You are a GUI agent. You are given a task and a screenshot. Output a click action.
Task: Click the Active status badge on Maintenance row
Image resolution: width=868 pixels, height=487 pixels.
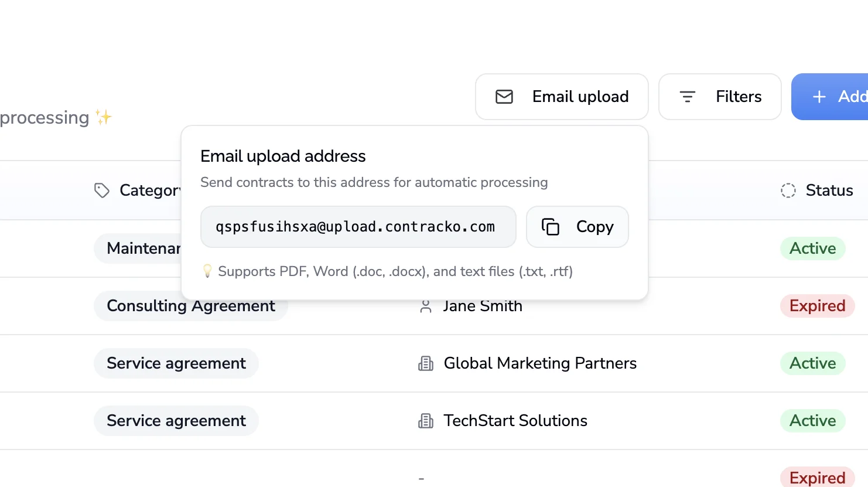[x=813, y=248]
